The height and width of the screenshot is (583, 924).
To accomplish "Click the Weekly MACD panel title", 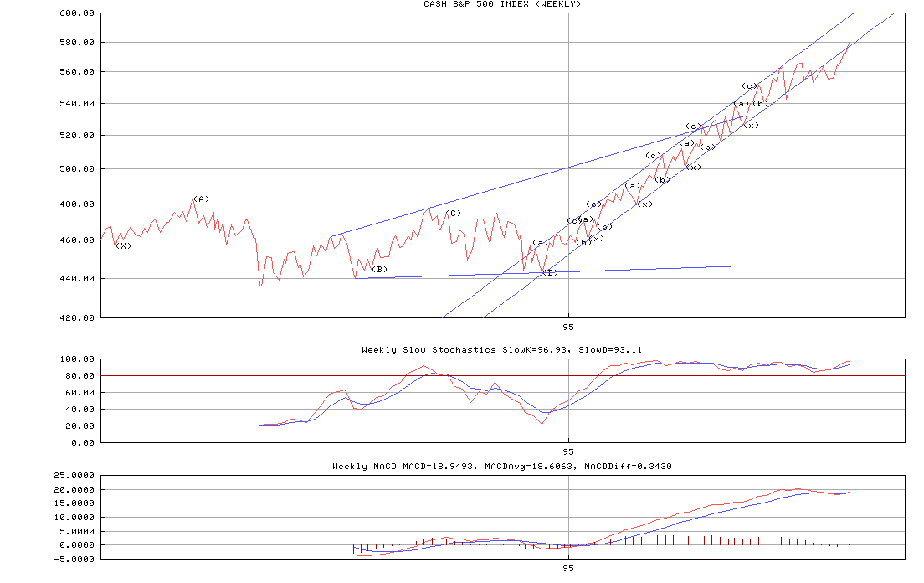I will 502,466.
